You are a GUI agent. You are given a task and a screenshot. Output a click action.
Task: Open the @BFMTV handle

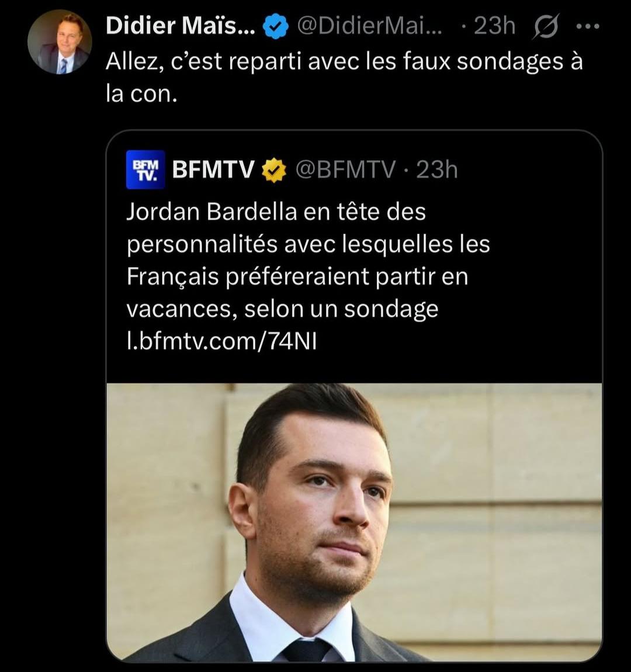coord(345,169)
